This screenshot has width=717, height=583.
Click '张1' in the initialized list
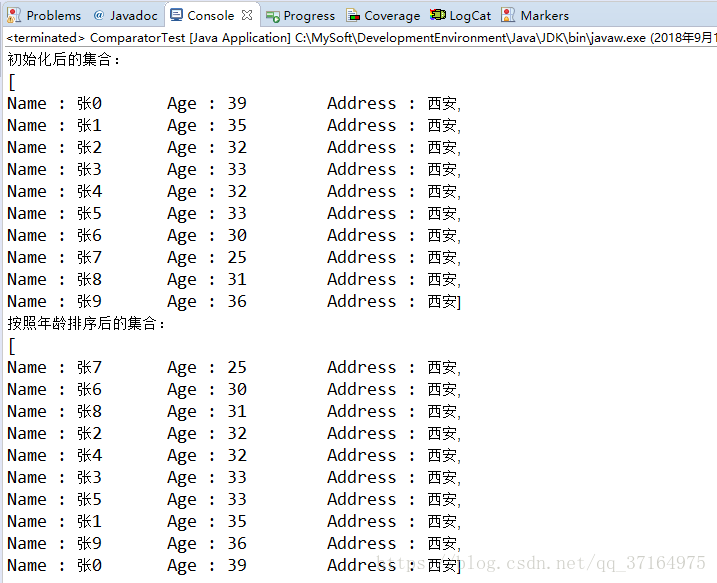click(x=89, y=125)
